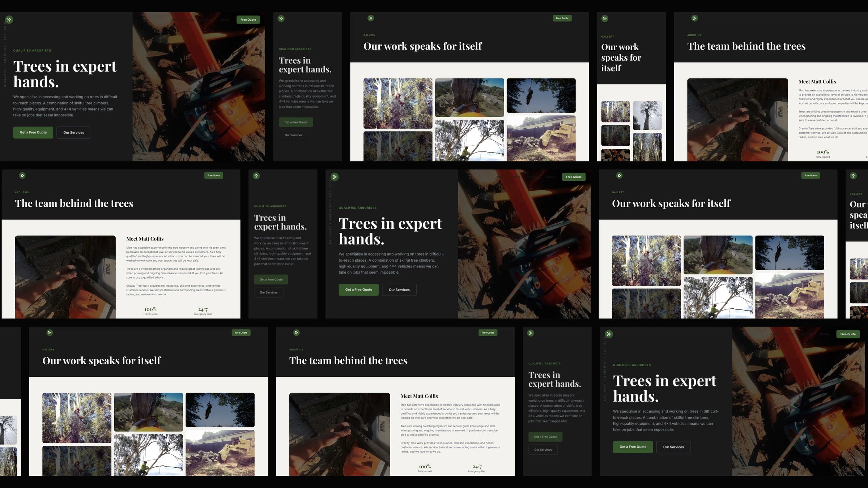This screenshot has width=868, height=488.
Task: Click the logo icon in top-left hero mockup
Action: point(9,20)
